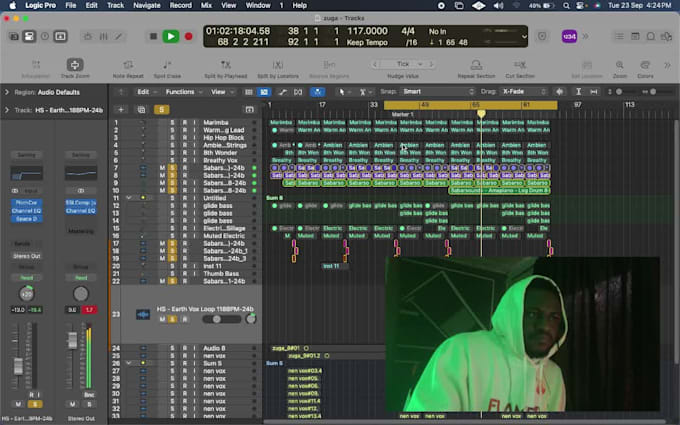
Task: Open the View dropdown in Tracks area
Action: tap(222, 92)
